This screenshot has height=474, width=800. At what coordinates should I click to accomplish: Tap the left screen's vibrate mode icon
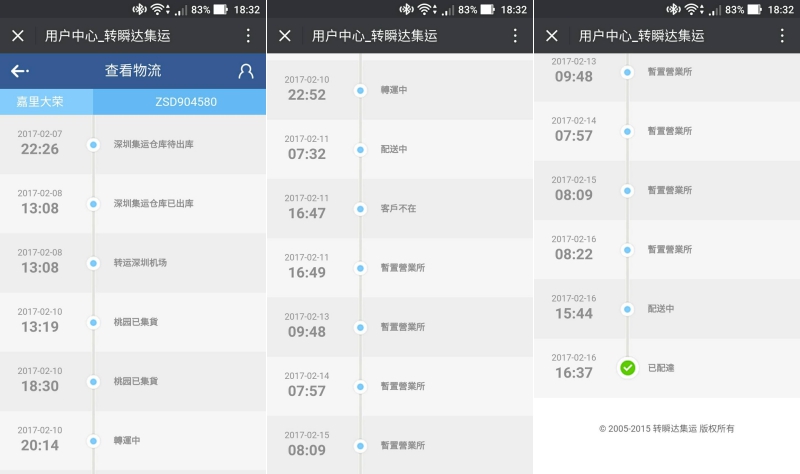[139, 9]
